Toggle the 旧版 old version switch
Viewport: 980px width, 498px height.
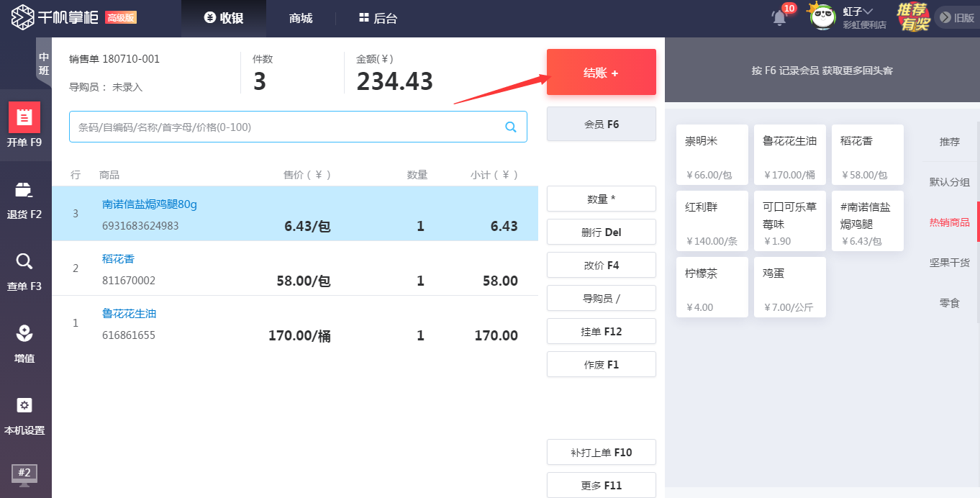[956, 18]
